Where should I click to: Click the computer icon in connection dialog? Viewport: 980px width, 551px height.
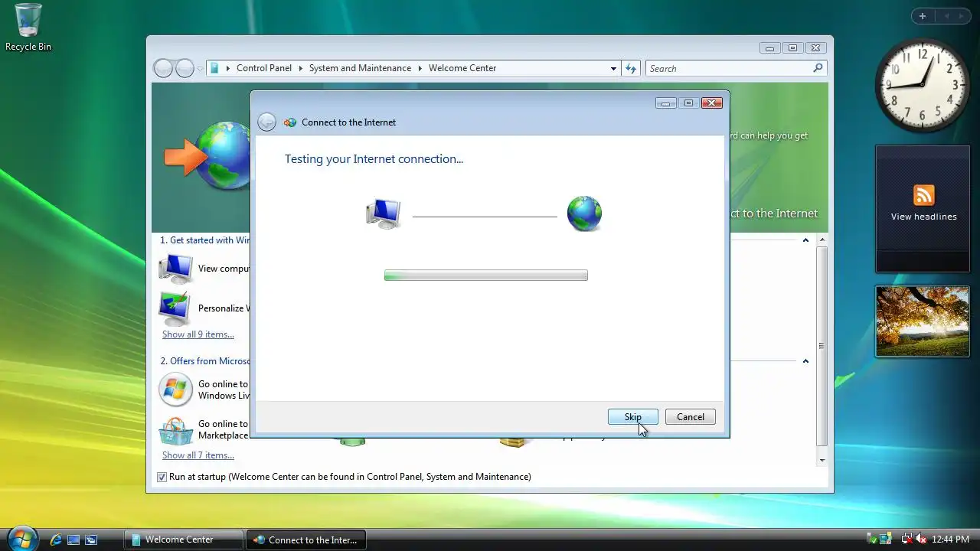(x=384, y=214)
